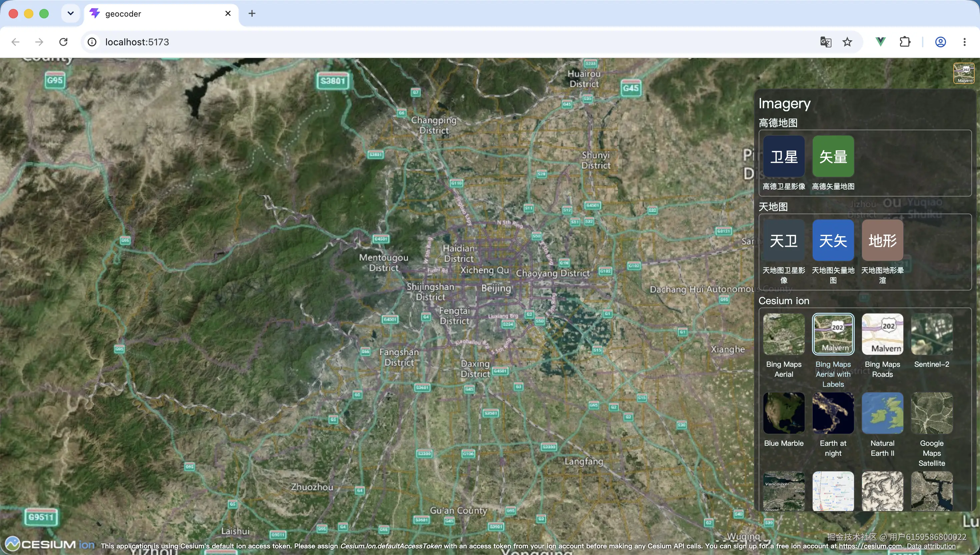The height and width of the screenshot is (555, 980).
Task: Bookmark this page with the star
Action: (x=847, y=42)
